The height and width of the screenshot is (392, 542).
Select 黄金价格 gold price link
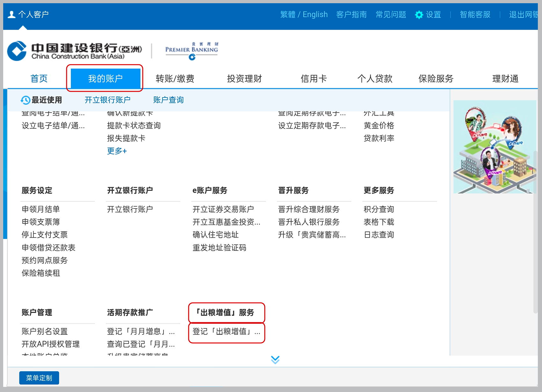pos(379,125)
